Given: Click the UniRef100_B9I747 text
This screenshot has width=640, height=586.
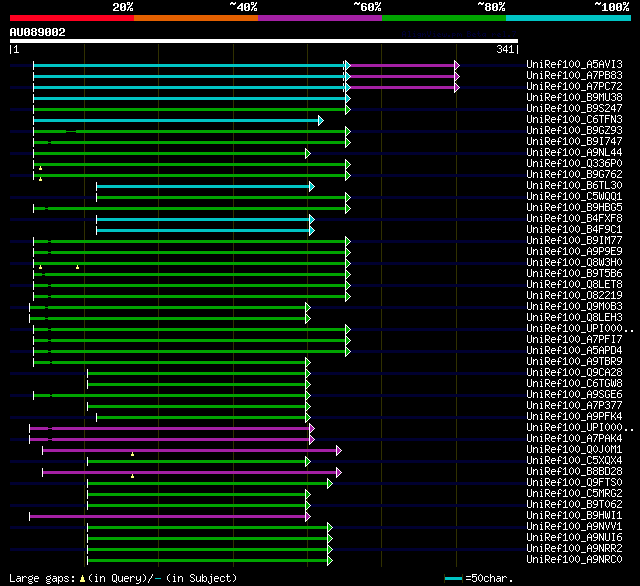Looking at the screenshot, I should point(574,142).
